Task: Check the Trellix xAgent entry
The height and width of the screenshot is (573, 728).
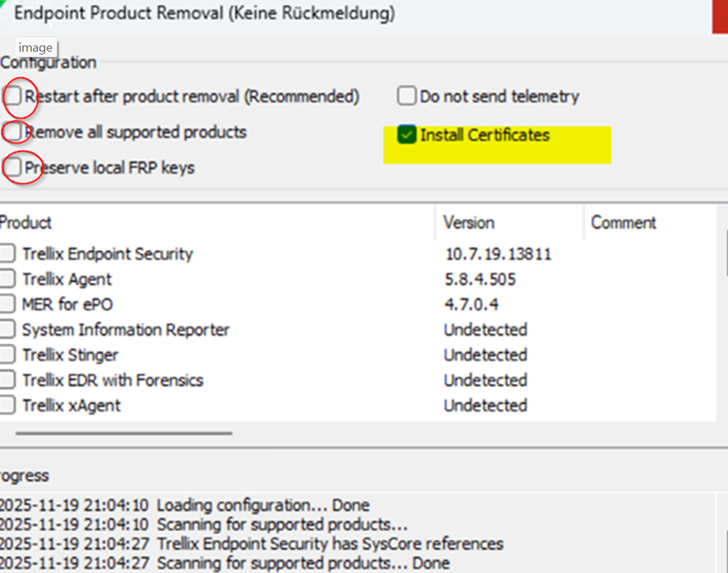Action: tap(7, 406)
